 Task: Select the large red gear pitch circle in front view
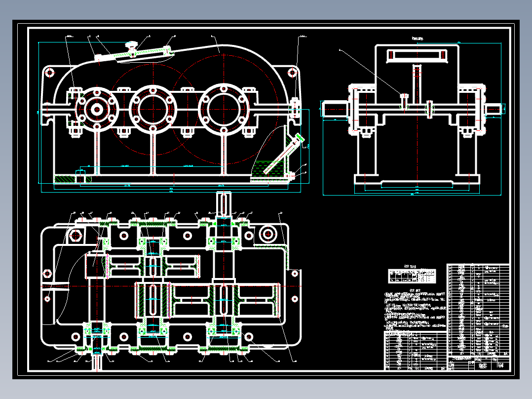224,109
